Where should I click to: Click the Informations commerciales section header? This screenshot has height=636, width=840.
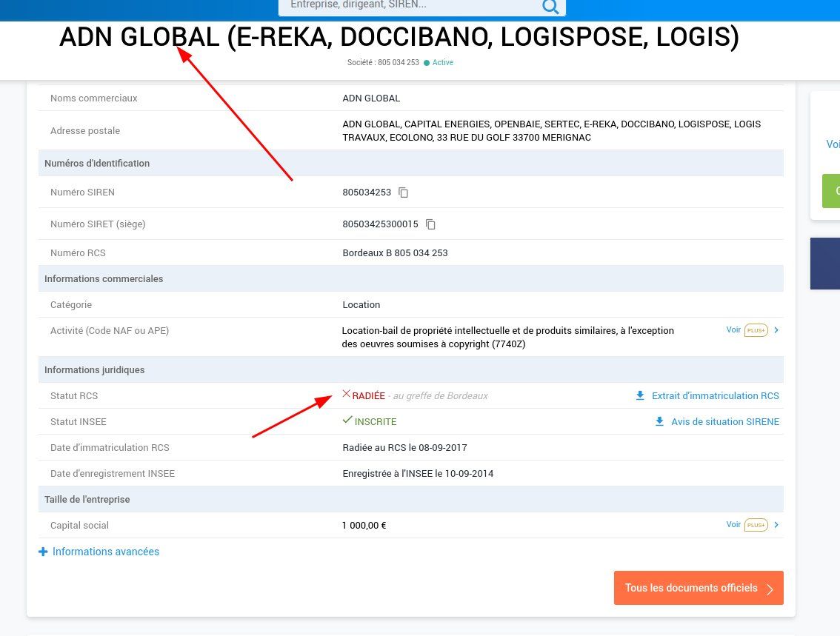411,279
